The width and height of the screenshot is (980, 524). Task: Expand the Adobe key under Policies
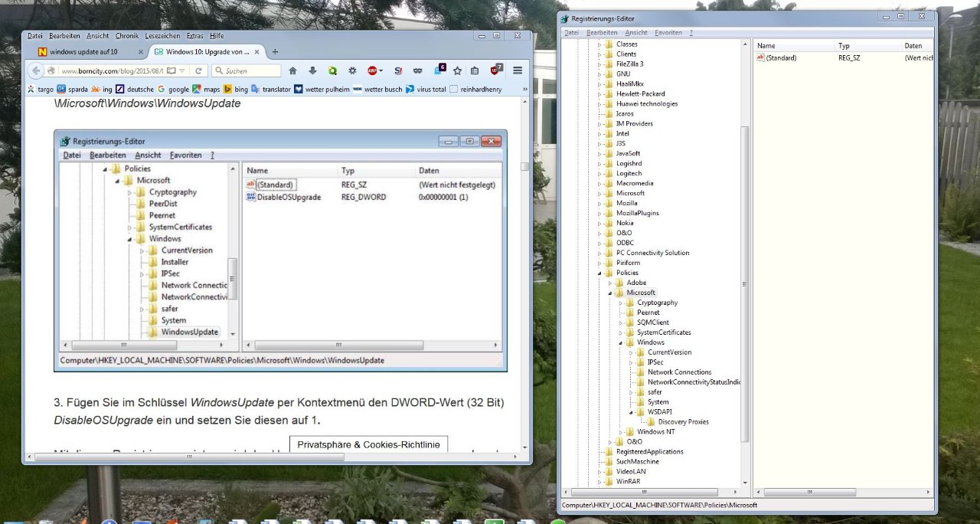pyautogui.click(x=611, y=283)
